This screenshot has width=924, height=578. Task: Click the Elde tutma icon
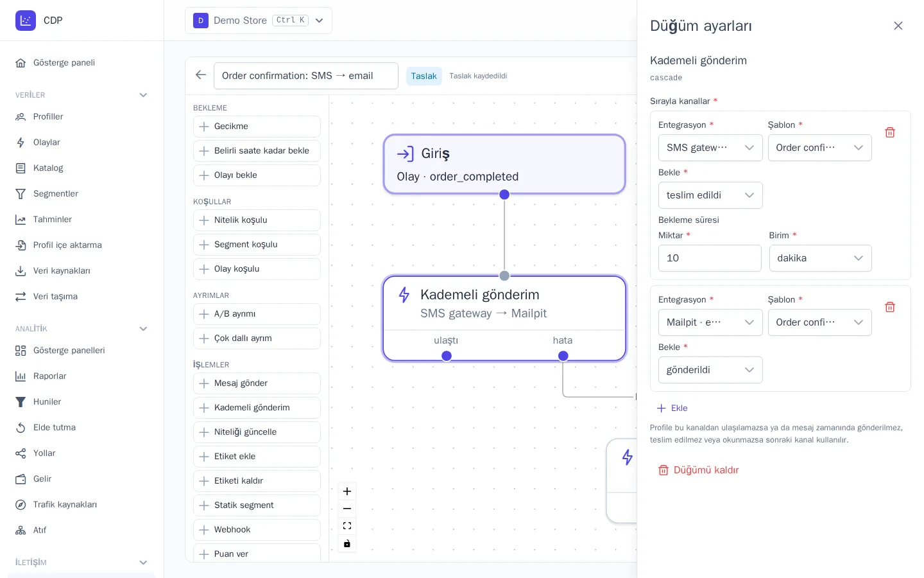[21, 428]
